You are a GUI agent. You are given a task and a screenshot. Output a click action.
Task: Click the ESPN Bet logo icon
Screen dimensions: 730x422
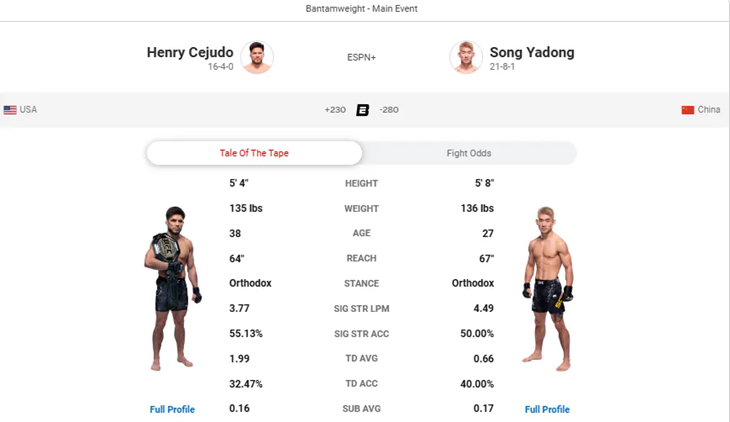tap(362, 110)
